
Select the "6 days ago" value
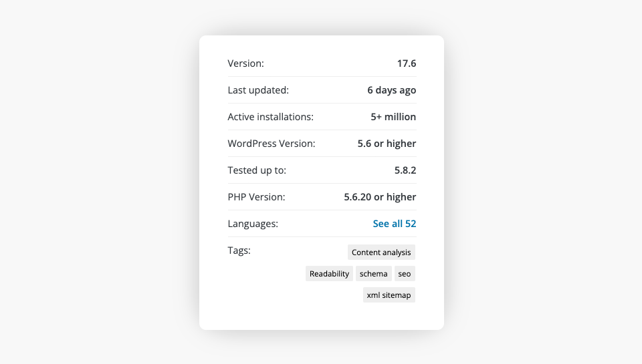tap(391, 90)
